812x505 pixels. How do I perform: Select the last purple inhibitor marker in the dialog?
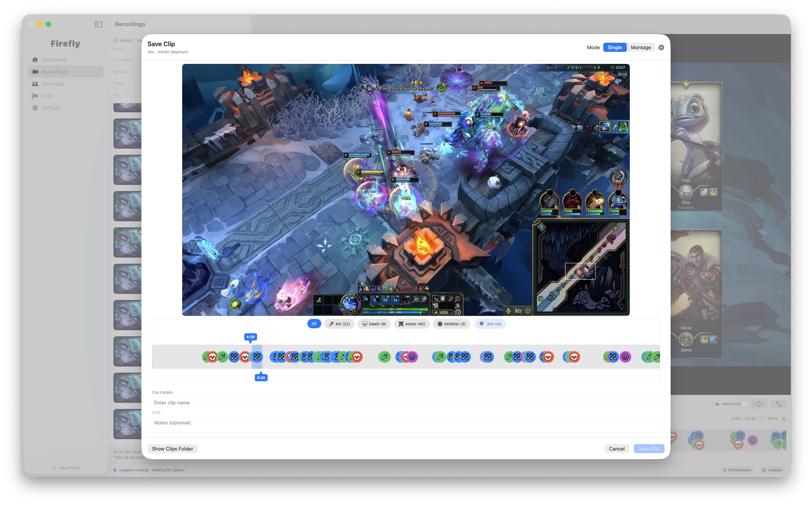tap(625, 357)
